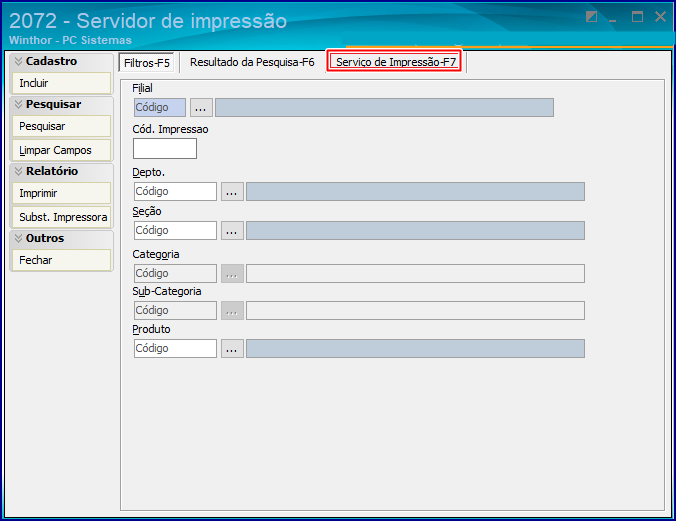The height and width of the screenshot is (521, 676).
Task: Collapse the Pesquisar section chevron
Action: [18, 104]
